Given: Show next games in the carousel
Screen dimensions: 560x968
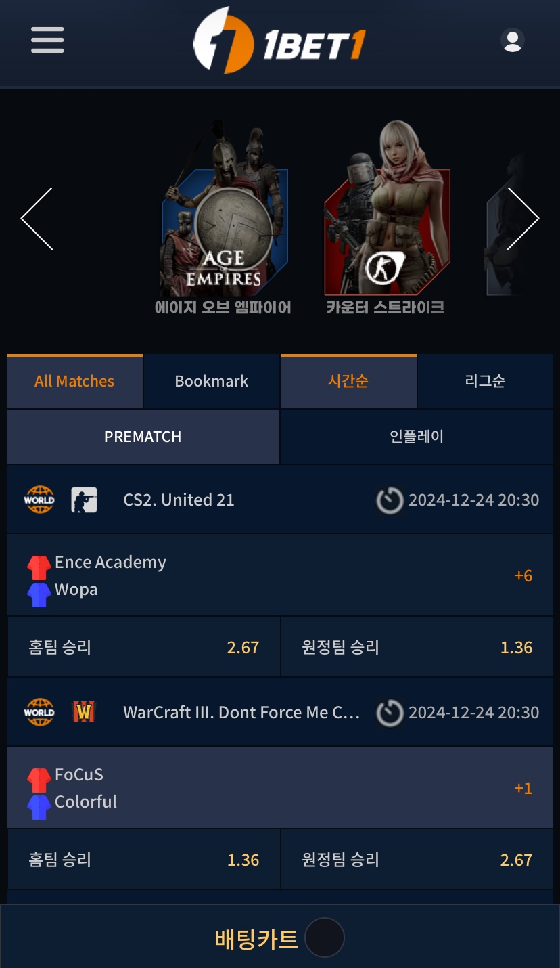Looking at the screenshot, I should 523,219.
